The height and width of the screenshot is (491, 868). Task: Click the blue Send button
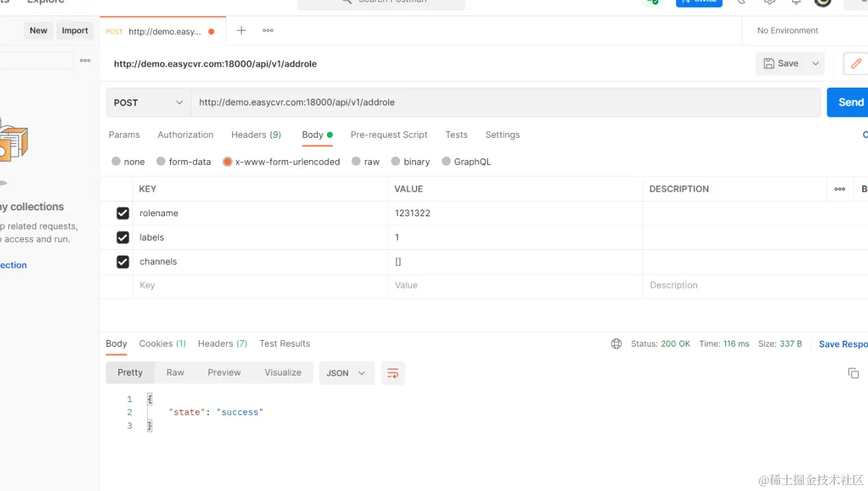pos(849,102)
